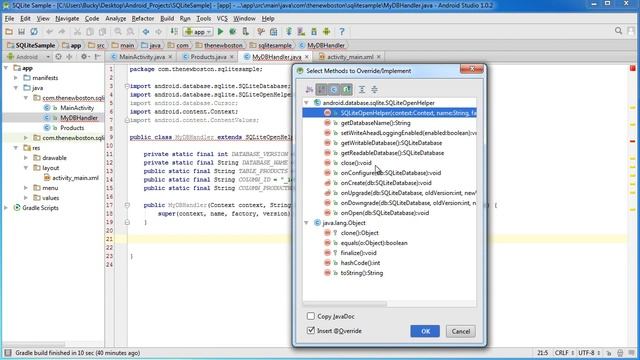This screenshot has width=640, height=360.
Task: Click the SDK Manager icon
Action: click(x=314, y=31)
